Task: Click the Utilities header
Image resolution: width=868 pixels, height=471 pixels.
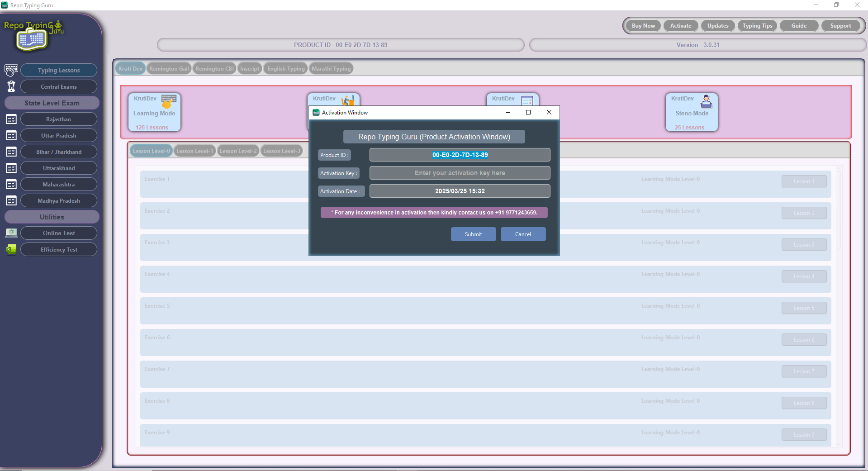Action: tap(52, 217)
